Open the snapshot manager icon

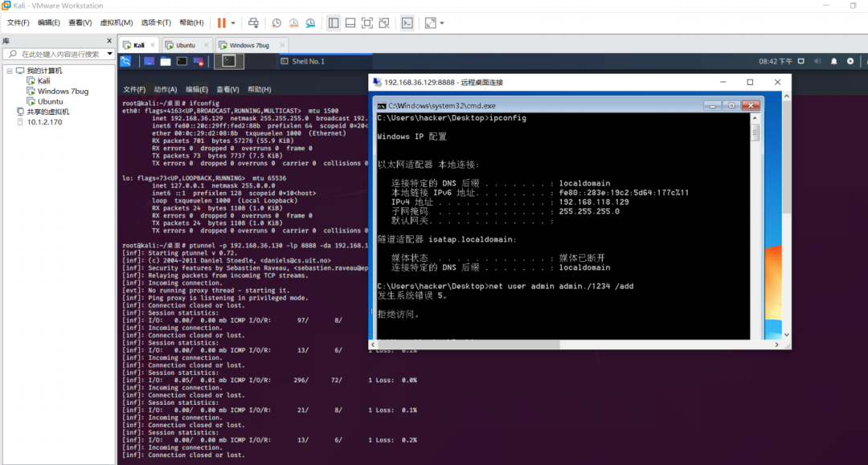tap(310, 22)
